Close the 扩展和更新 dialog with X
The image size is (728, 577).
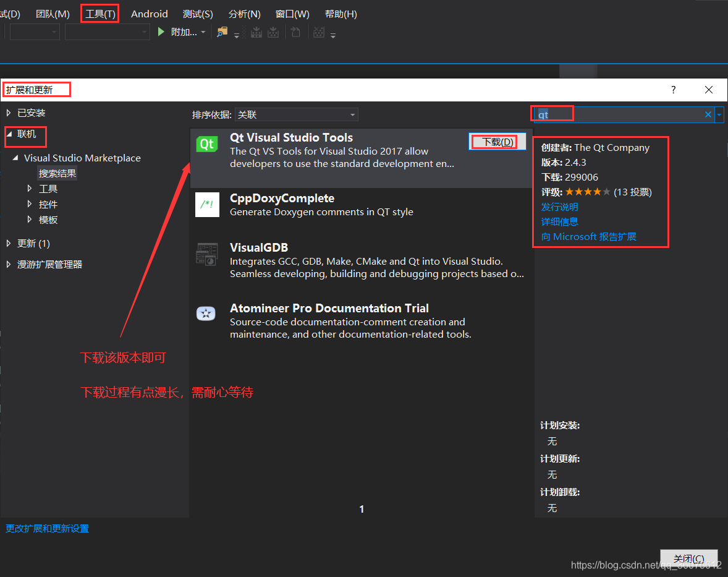[x=708, y=90]
